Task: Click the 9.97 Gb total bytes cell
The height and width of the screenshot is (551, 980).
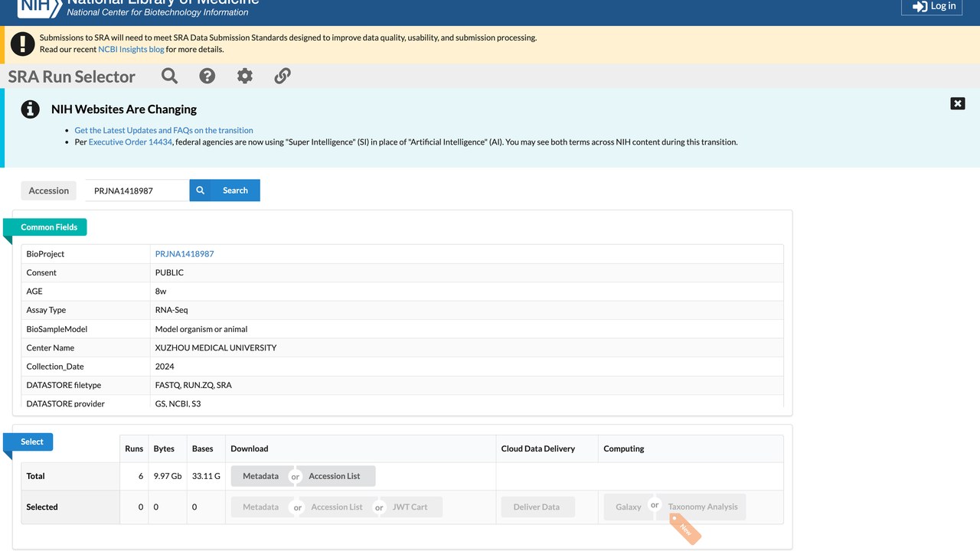Action: coord(168,476)
